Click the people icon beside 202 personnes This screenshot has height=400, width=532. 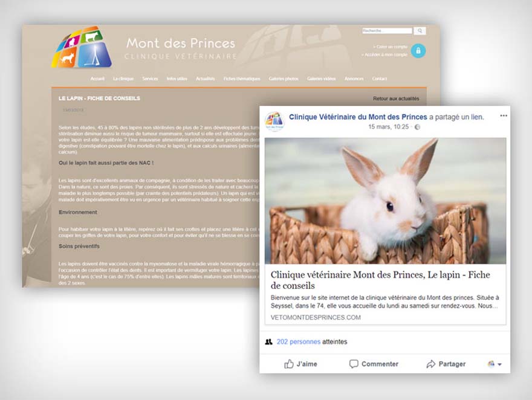tap(268, 342)
